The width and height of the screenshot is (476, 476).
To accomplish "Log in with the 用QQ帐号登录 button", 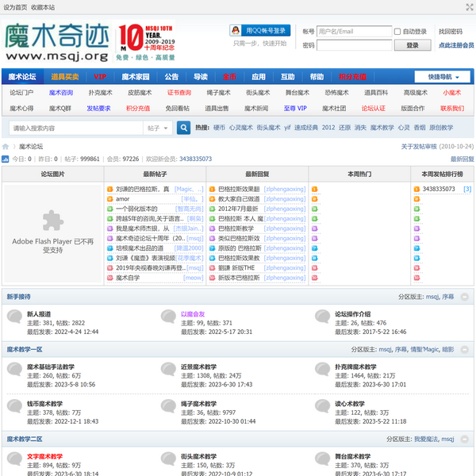I will tap(259, 31).
